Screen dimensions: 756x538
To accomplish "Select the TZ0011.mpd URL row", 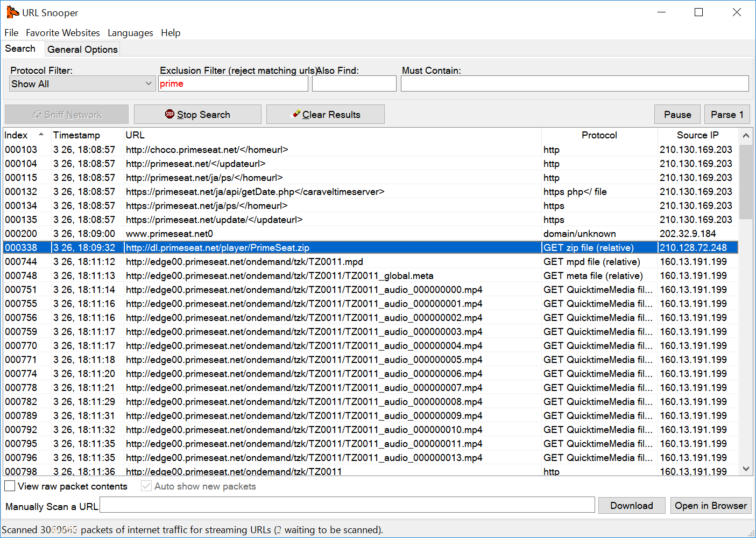I will point(371,262).
